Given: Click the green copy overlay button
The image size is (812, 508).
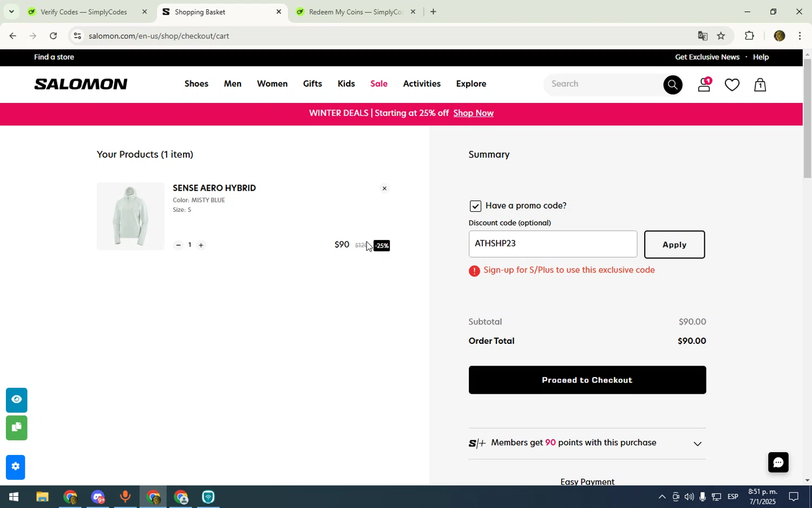Looking at the screenshot, I should coord(16,427).
